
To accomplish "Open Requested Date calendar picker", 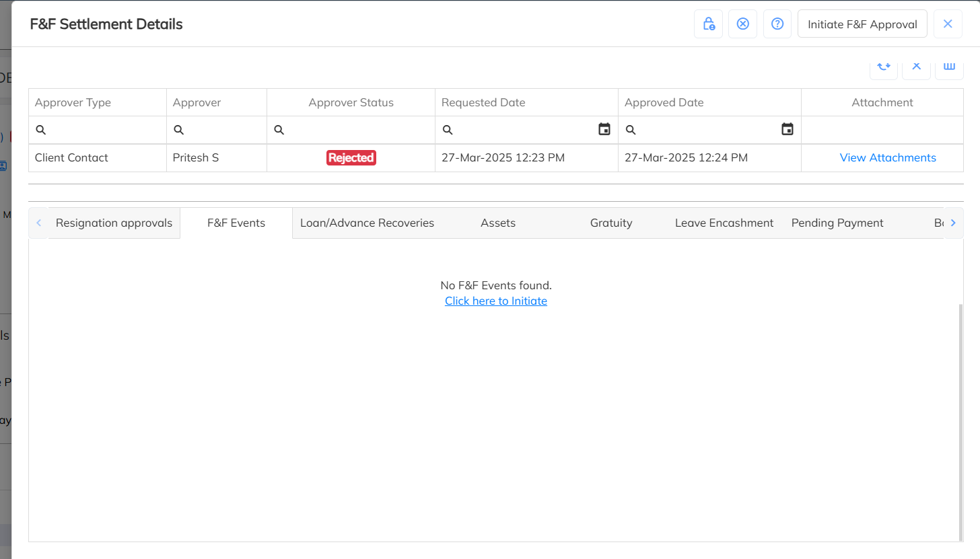I will 604,129.
